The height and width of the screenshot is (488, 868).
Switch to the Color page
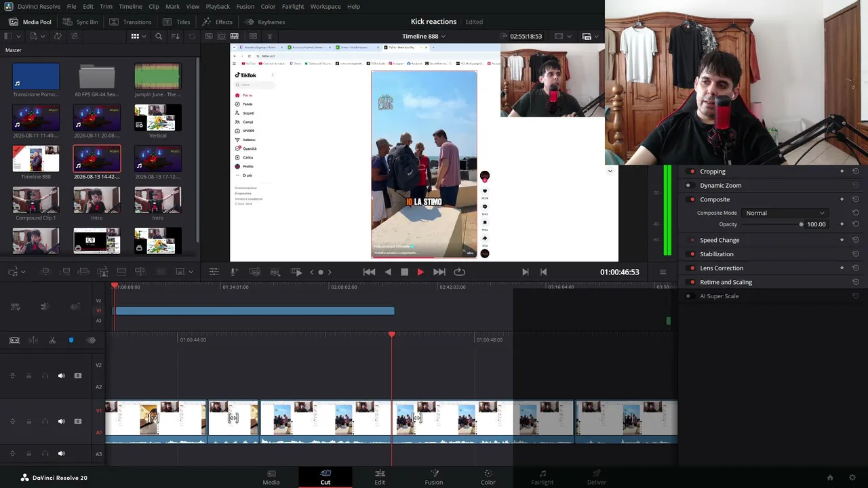tap(488, 477)
